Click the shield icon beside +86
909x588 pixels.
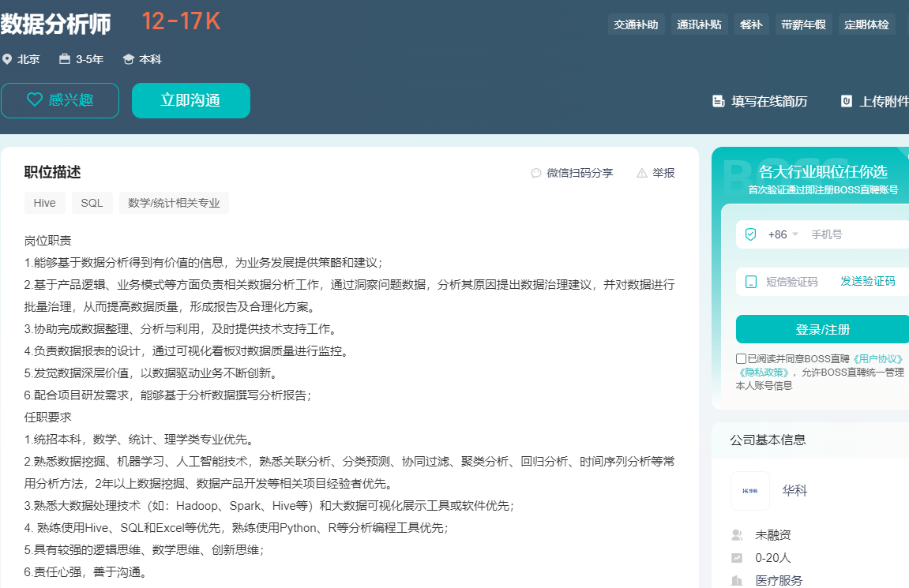coord(750,234)
